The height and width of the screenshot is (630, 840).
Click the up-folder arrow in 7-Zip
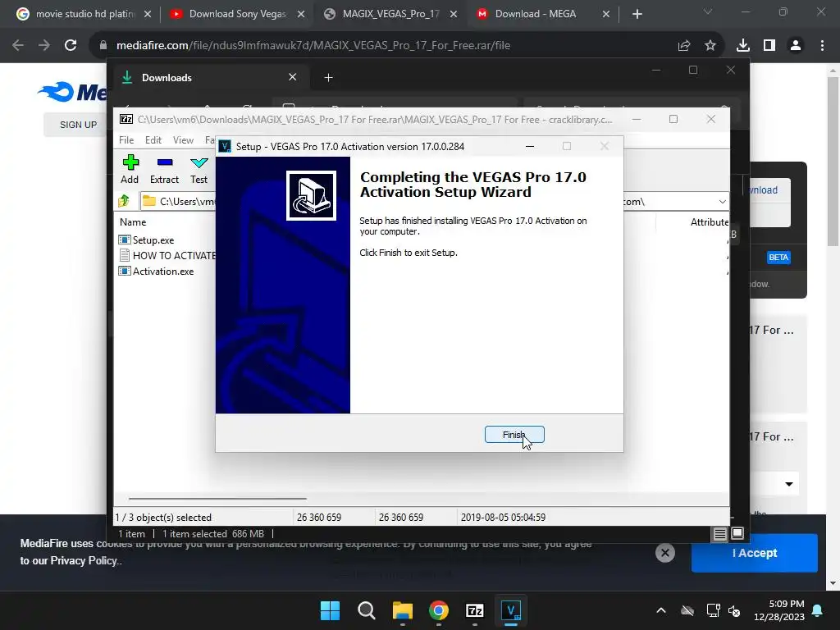pyautogui.click(x=125, y=201)
